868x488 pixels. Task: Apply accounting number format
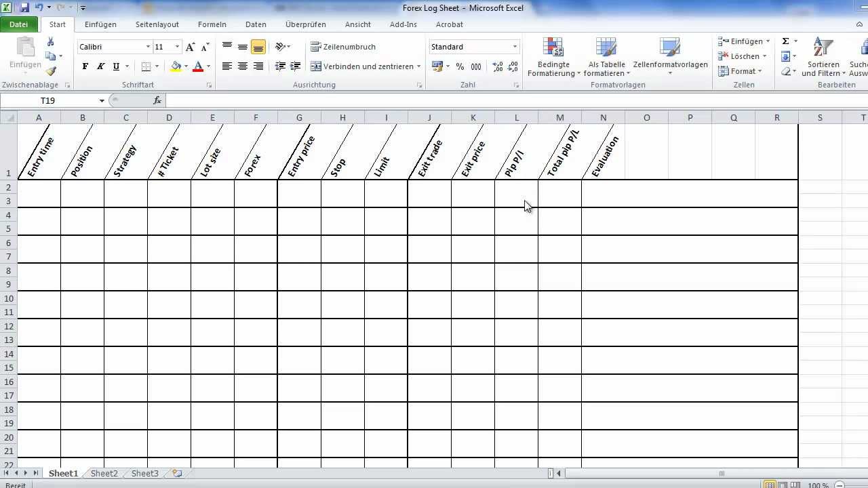pos(437,66)
